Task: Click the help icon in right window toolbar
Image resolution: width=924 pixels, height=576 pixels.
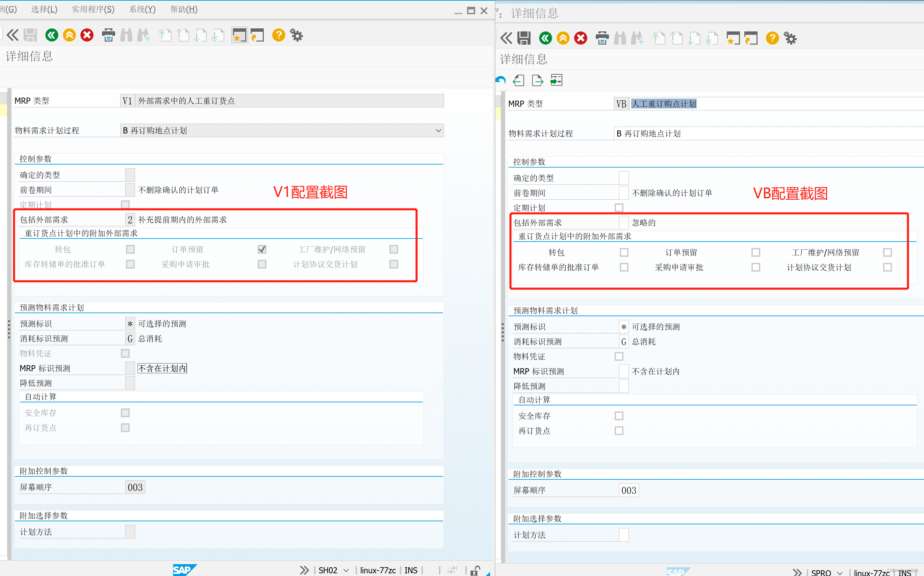Action: (x=772, y=38)
